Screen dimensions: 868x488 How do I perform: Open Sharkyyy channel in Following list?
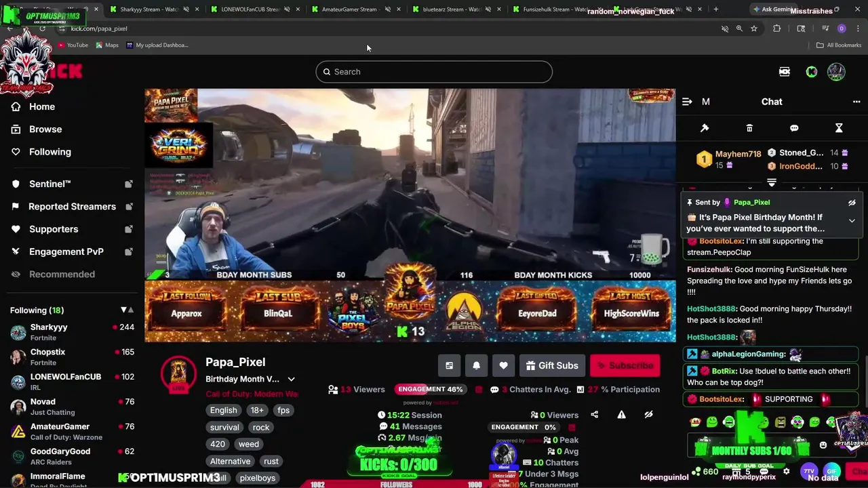point(72,332)
